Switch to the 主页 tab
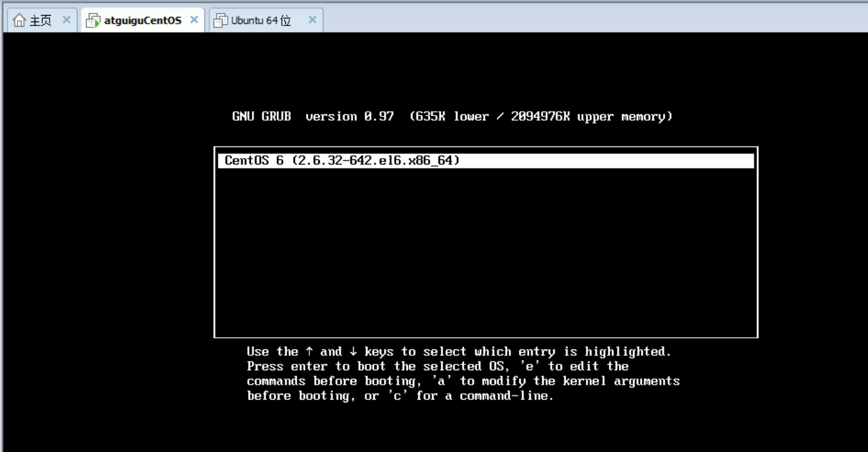This screenshot has width=868, height=452. click(40, 20)
